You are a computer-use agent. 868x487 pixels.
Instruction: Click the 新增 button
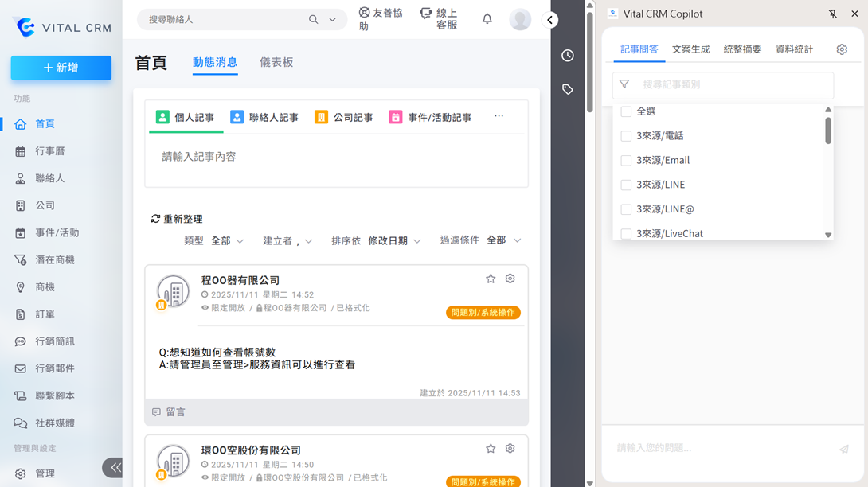(x=61, y=68)
